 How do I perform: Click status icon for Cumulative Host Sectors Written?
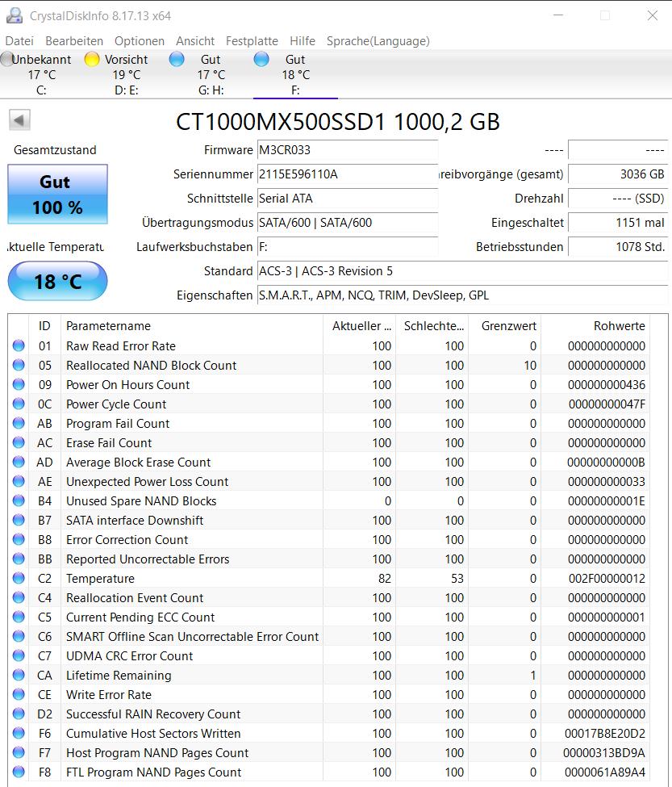19,733
